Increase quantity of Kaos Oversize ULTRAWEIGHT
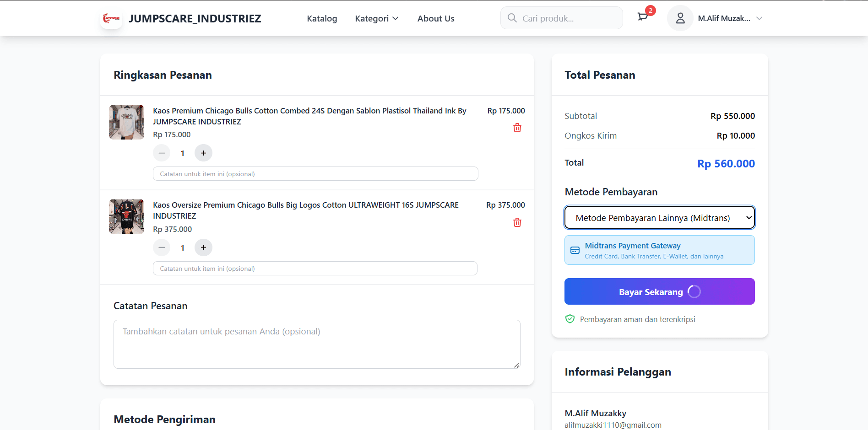Screen dimensions: 868x430 (x=203, y=247)
